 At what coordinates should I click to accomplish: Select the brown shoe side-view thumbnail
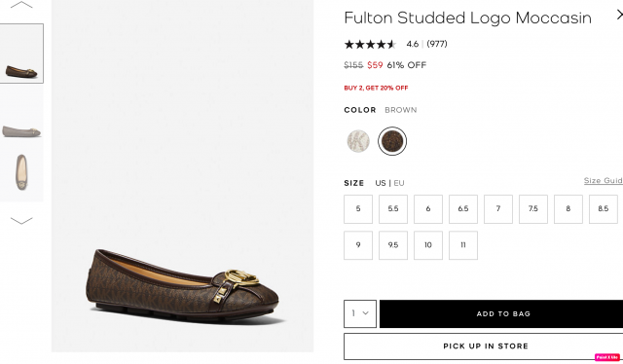click(x=21, y=54)
